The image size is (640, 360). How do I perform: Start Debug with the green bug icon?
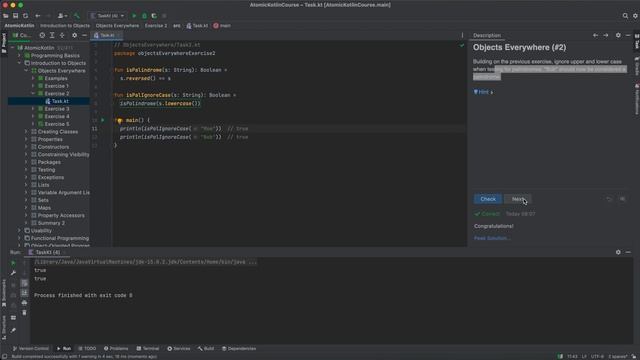coord(144,16)
